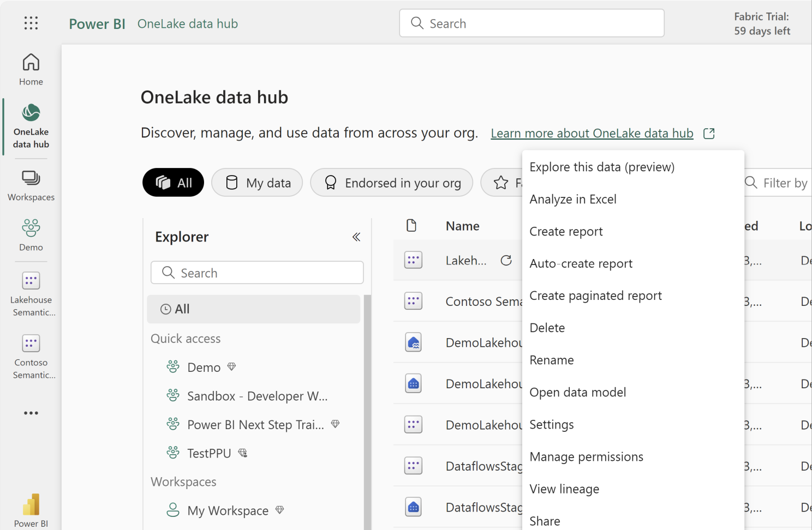Open the app launcher grid icon

tap(31, 23)
